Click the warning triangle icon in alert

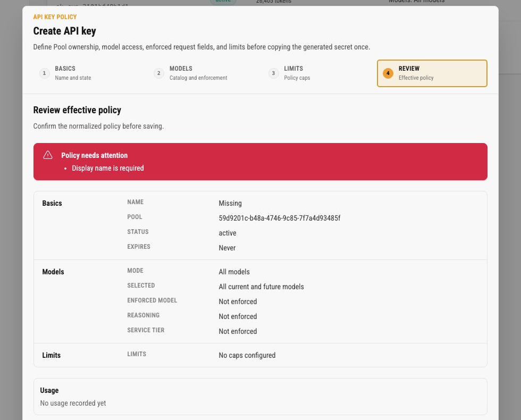(x=48, y=155)
